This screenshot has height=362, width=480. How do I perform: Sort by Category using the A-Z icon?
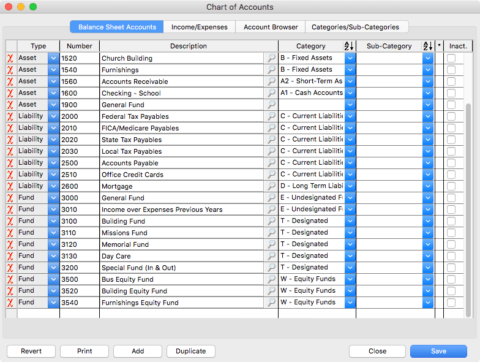click(x=349, y=46)
